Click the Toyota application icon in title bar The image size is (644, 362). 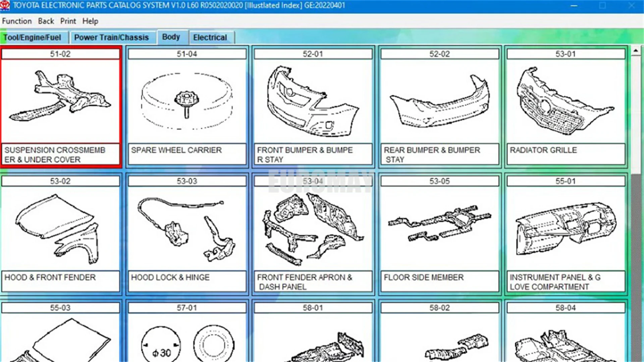point(5,5)
